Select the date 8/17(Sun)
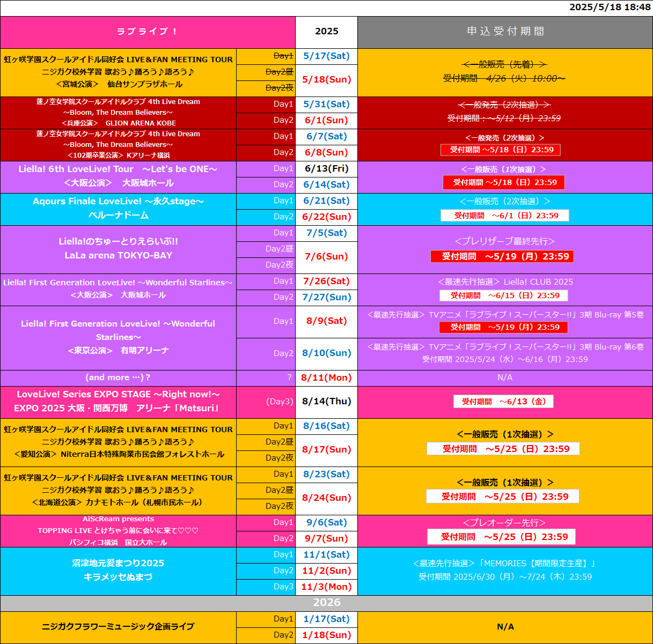The image size is (653, 644). coord(326,450)
